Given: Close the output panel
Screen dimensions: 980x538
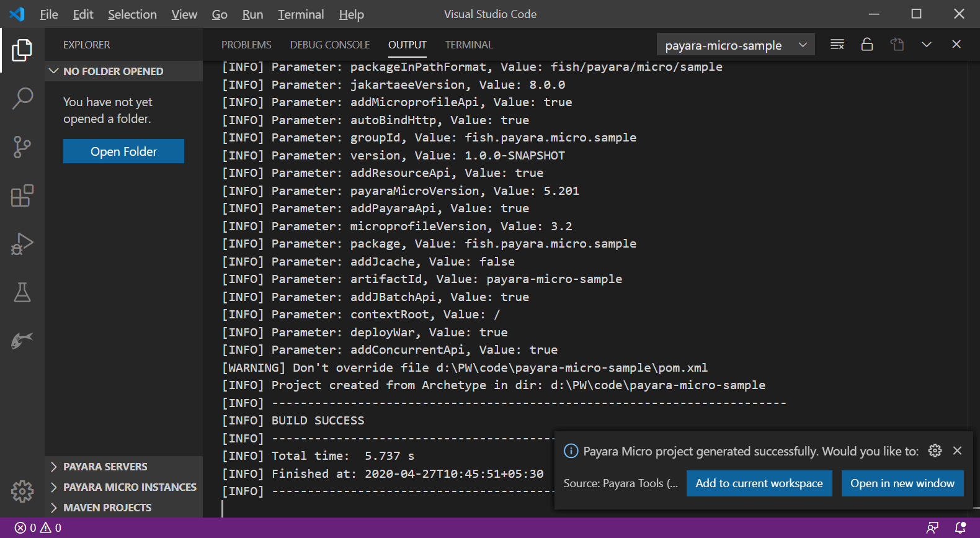Looking at the screenshot, I should point(956,45).
